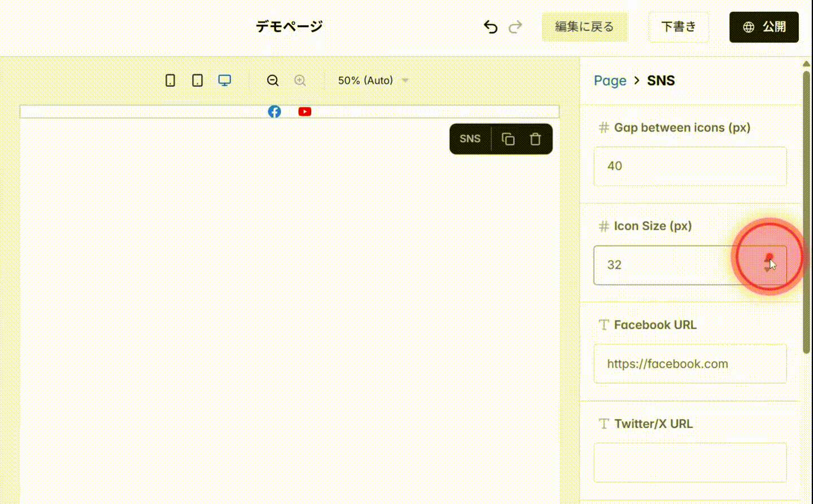813x504 pixels.
Task: Switch to tablet preview mode
Action: tap(196, 80)
